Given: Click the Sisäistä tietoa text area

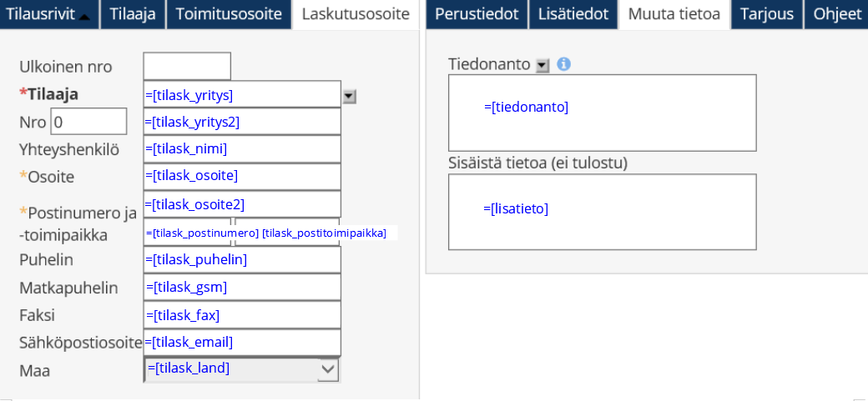Looking at the screenshot, I should click(x=602, y=212).
